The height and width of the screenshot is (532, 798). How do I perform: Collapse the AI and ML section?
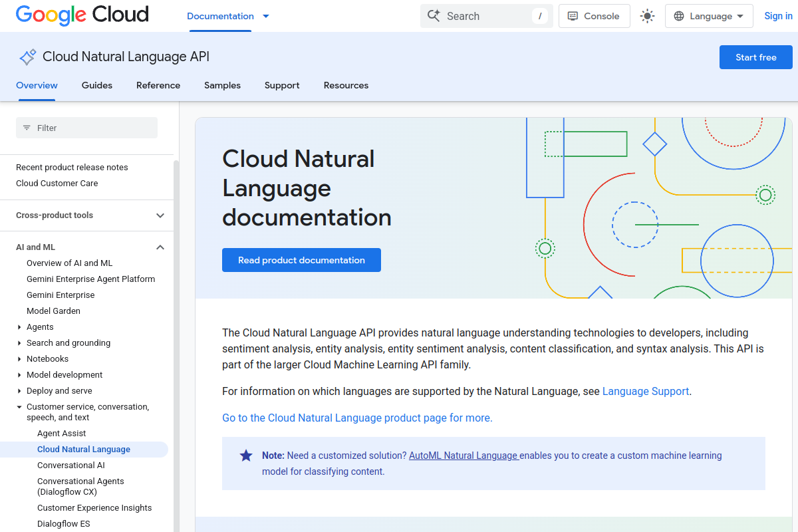point(160,247)
